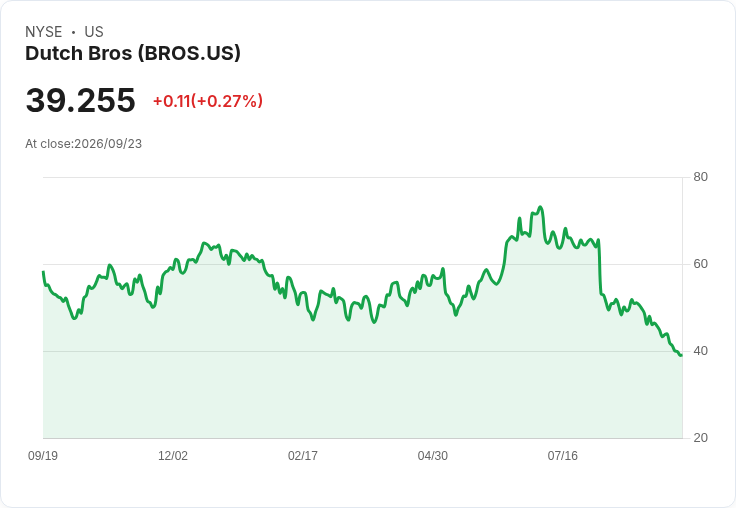
Task: Click the At close 2026/09/23 text
Action: click(x=84, y=144)
